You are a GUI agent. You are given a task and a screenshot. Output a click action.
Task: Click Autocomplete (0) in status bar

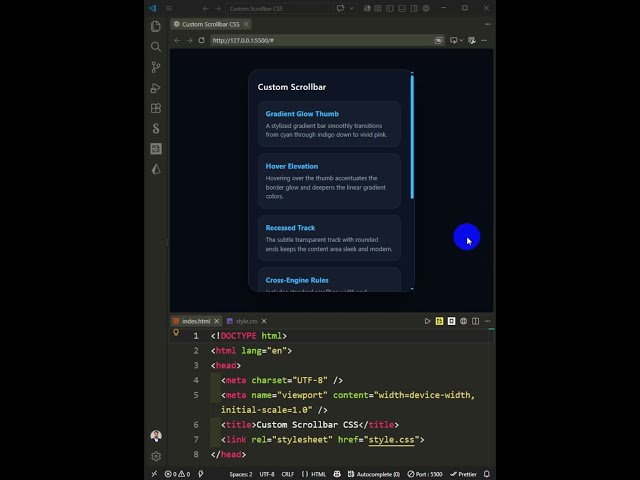click(x=373, y=474)
